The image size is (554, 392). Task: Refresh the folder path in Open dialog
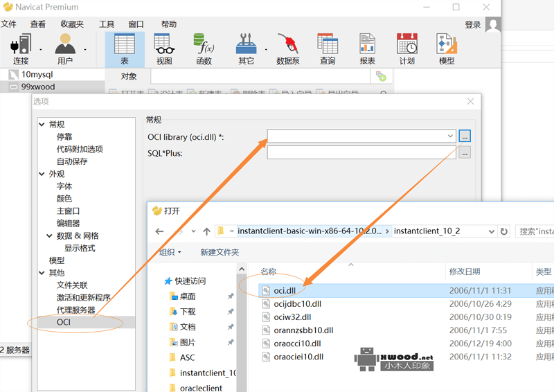[x=504, y=231]
